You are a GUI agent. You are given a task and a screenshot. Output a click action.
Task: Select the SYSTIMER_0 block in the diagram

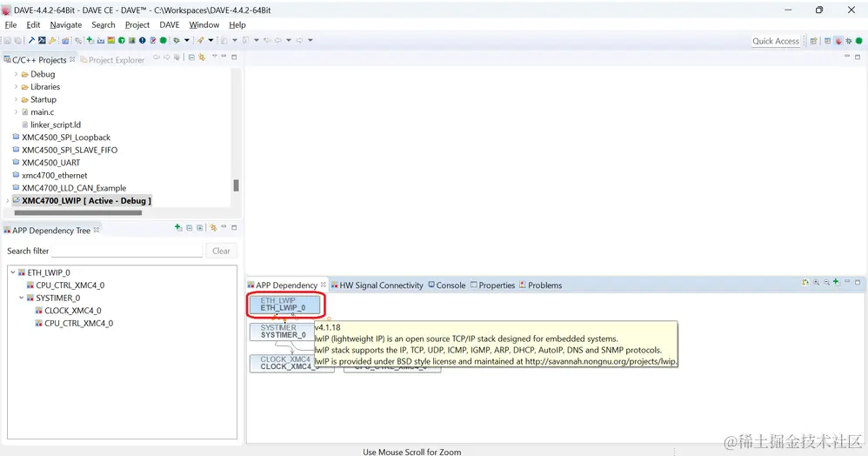click(283, 332)
